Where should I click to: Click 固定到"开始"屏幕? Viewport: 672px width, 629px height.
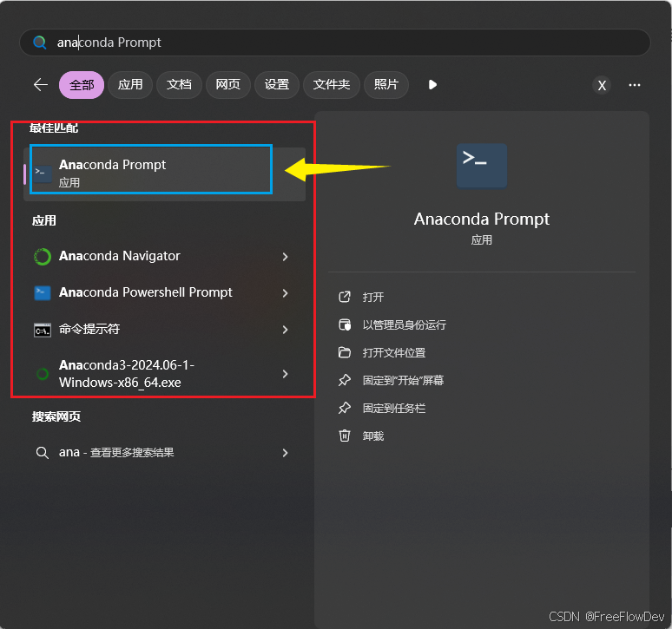403,380
